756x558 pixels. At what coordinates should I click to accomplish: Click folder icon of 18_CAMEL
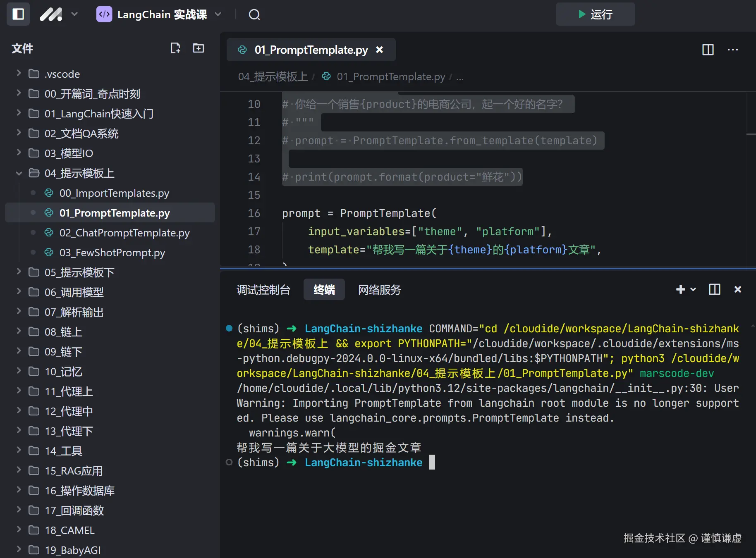coord(34,530)
